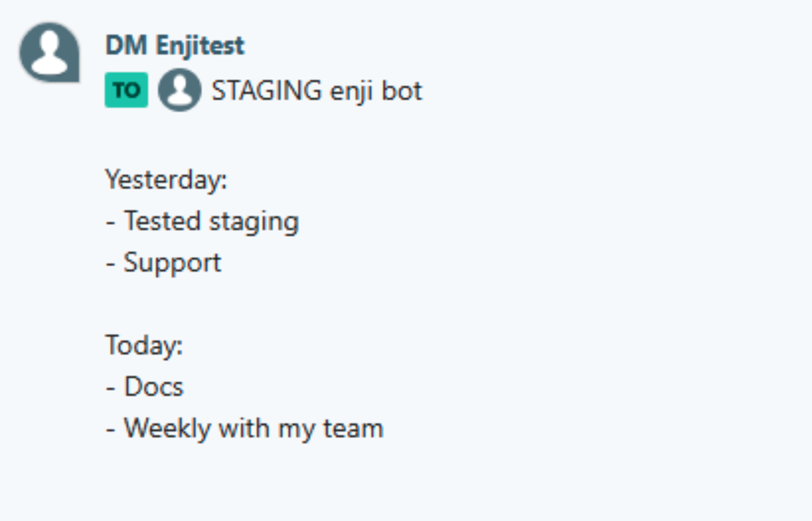Click the word Enjitest in the sender name

click(200, 45)
